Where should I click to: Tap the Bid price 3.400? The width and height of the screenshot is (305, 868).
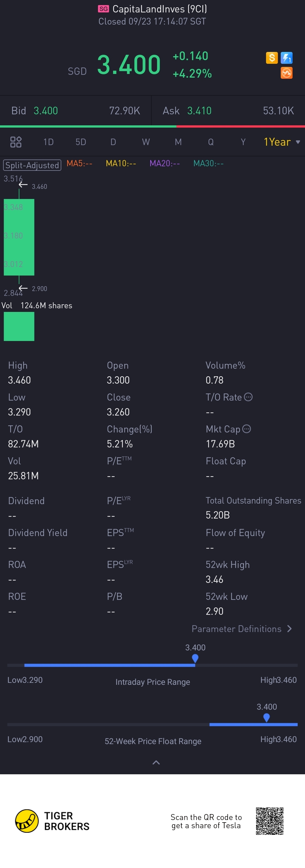tap(46, 111)
